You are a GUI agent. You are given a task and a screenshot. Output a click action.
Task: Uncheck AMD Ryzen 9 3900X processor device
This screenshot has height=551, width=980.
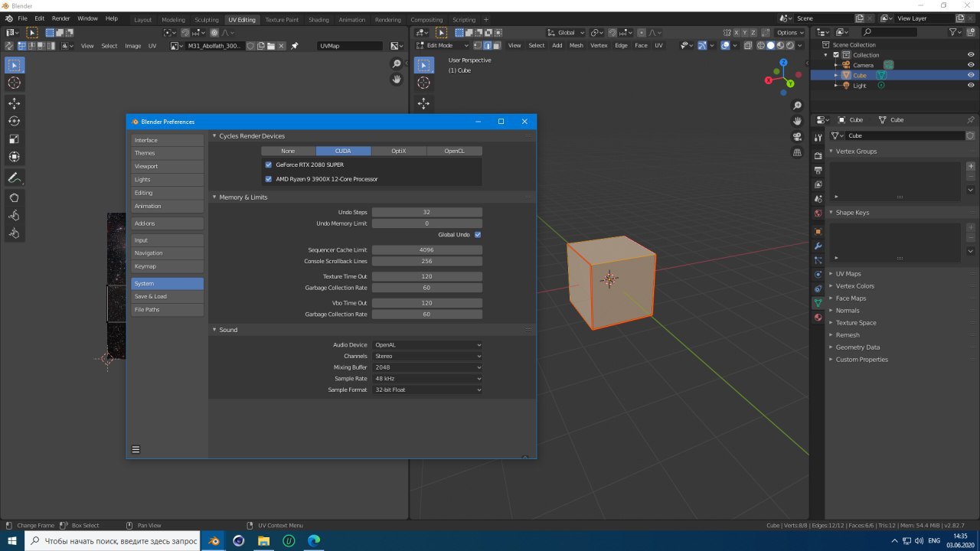pyautogui.click(x=269, y=179)
